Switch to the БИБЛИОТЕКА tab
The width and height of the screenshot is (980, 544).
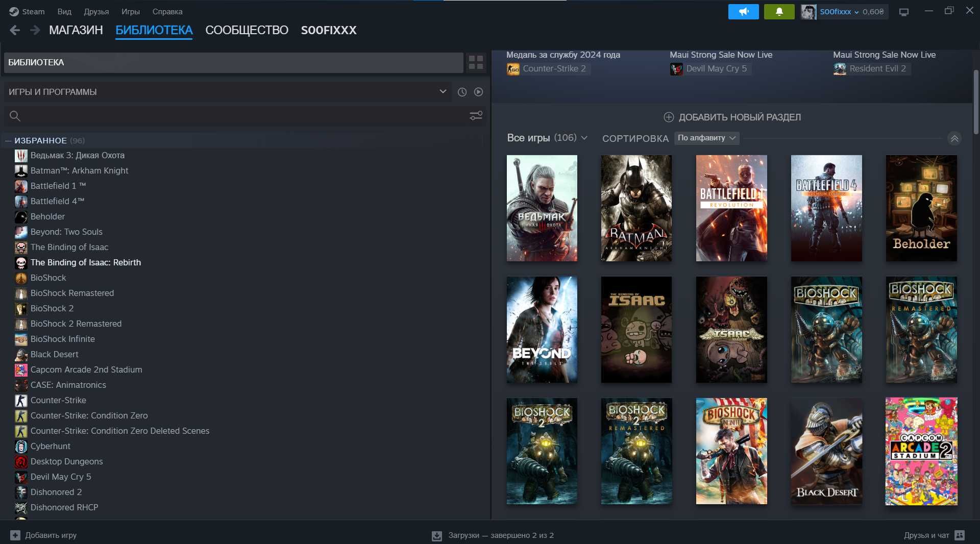[x=154, y=30]
